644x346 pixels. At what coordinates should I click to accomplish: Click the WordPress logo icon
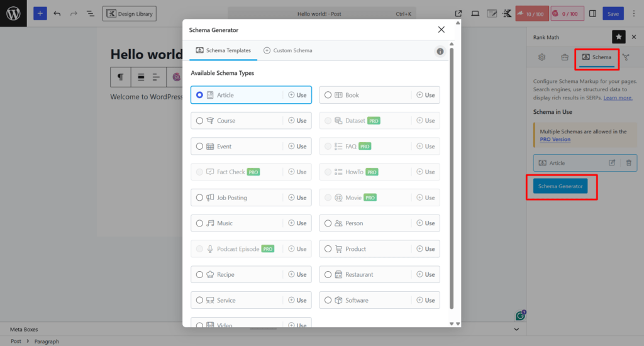[x=13, y=14]
